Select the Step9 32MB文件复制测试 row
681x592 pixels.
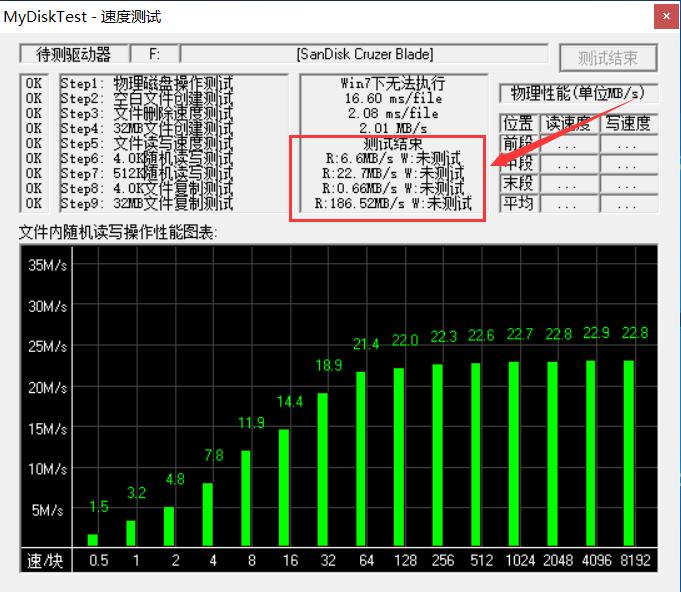145,204
